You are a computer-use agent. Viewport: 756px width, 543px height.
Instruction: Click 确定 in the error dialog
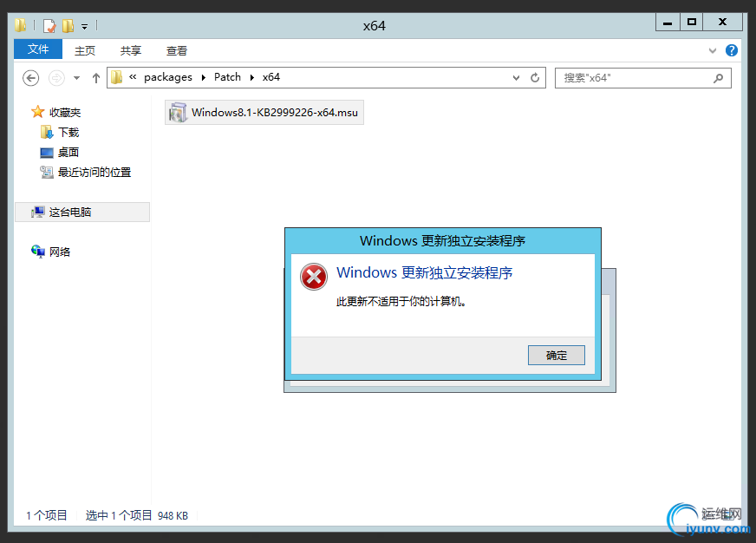click(557, 356)
